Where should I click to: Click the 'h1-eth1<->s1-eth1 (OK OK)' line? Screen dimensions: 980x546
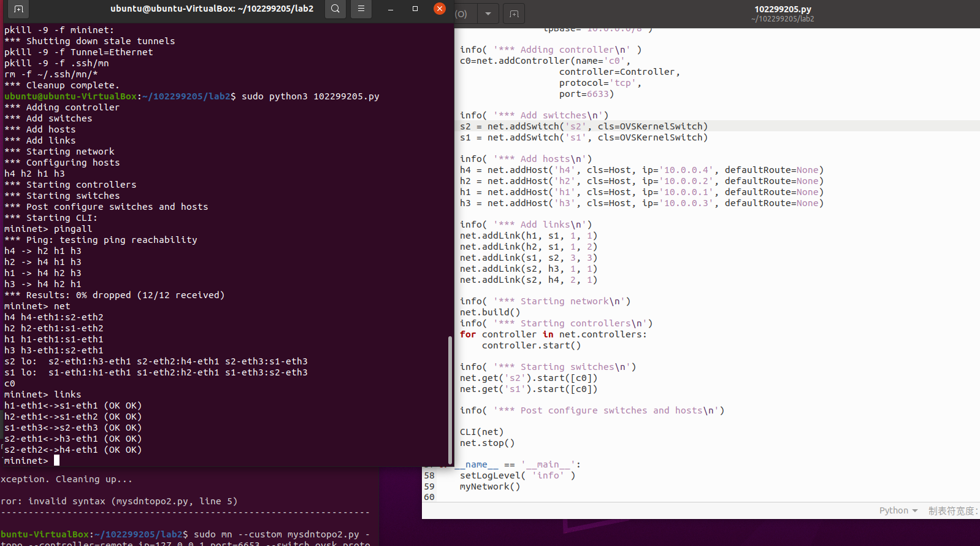click(73, 406)
